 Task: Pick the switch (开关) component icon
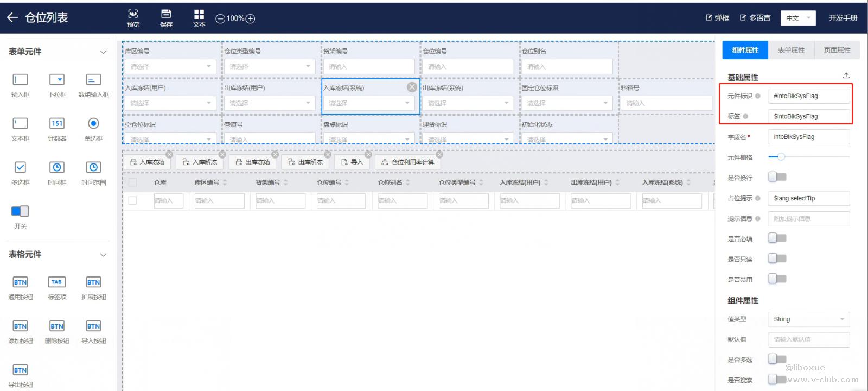(x=20, y=211)
